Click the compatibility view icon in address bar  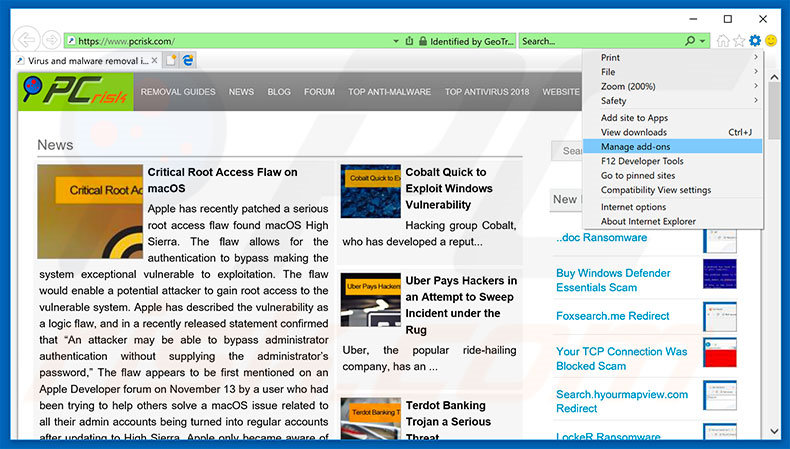coord(409,41)
